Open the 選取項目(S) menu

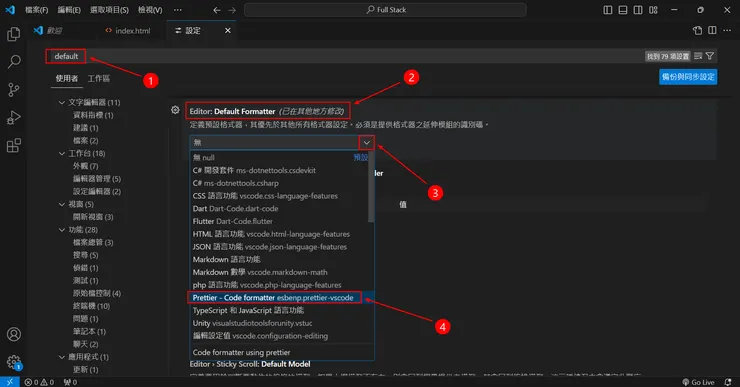109,9
